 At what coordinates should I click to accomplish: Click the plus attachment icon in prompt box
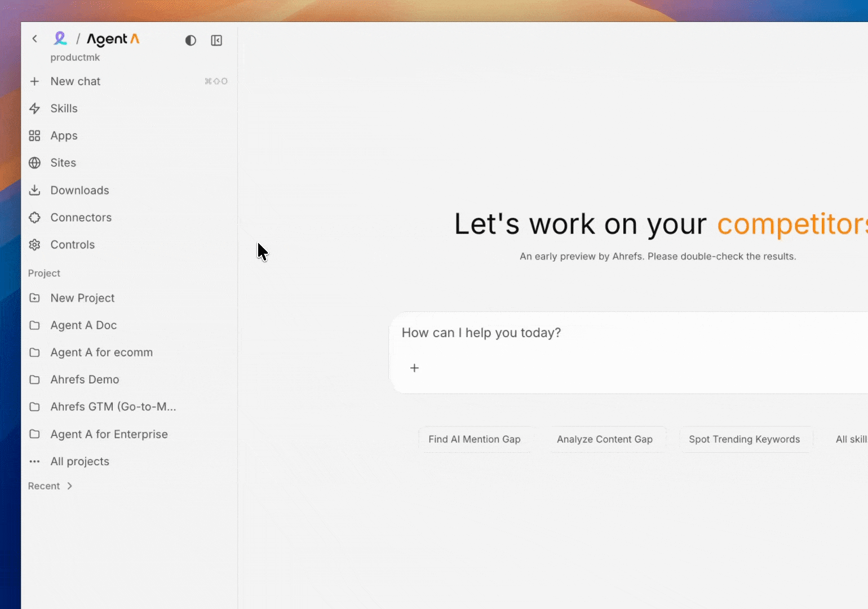point(414,368)
